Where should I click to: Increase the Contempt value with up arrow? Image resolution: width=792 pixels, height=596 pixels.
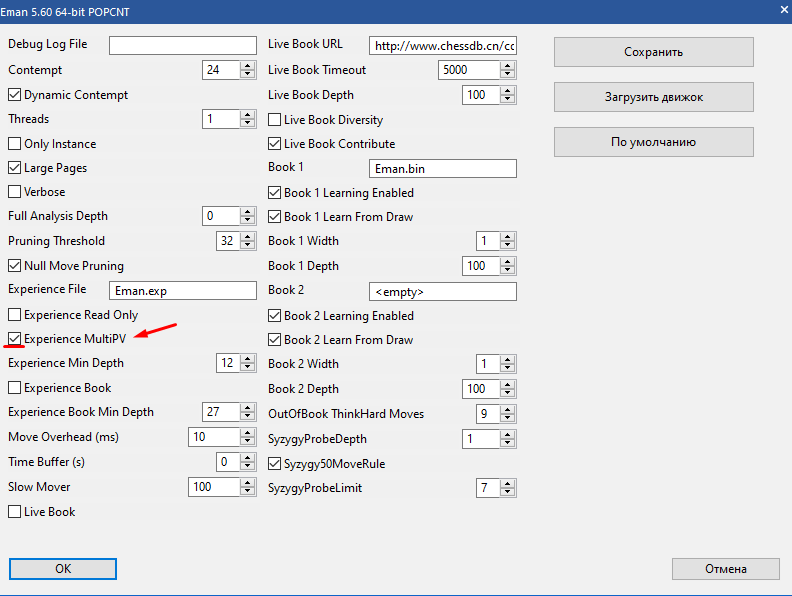coord(248,66)
